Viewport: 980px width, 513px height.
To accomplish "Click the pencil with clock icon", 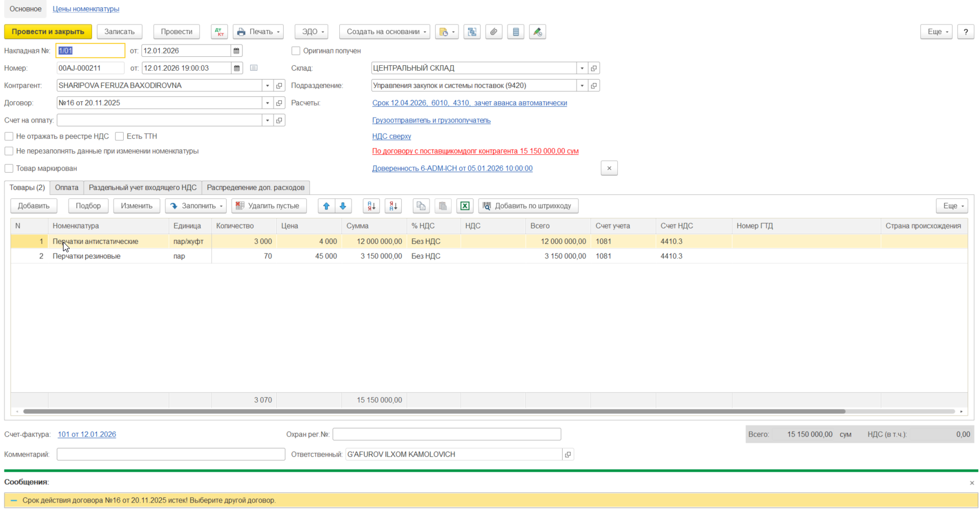I will (x=538, y=32).
